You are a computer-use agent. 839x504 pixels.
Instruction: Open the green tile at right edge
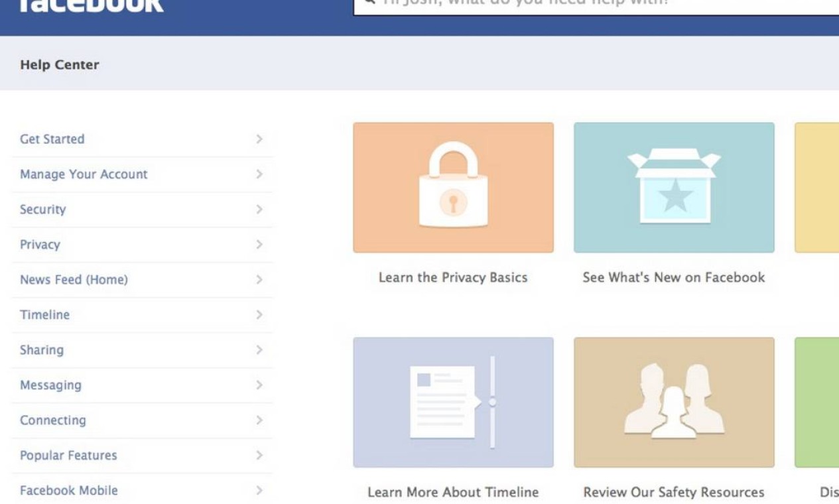point(817,402)
